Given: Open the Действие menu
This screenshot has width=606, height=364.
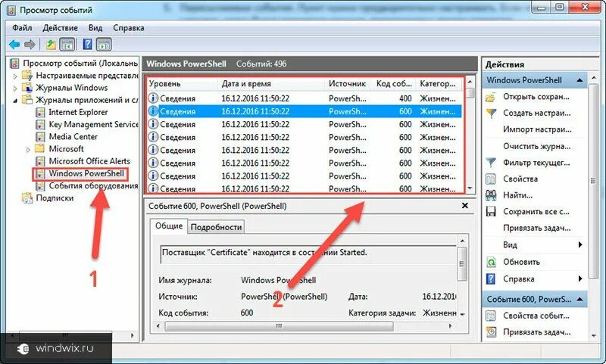Looking at the screenshot, I should click(60, 28).
